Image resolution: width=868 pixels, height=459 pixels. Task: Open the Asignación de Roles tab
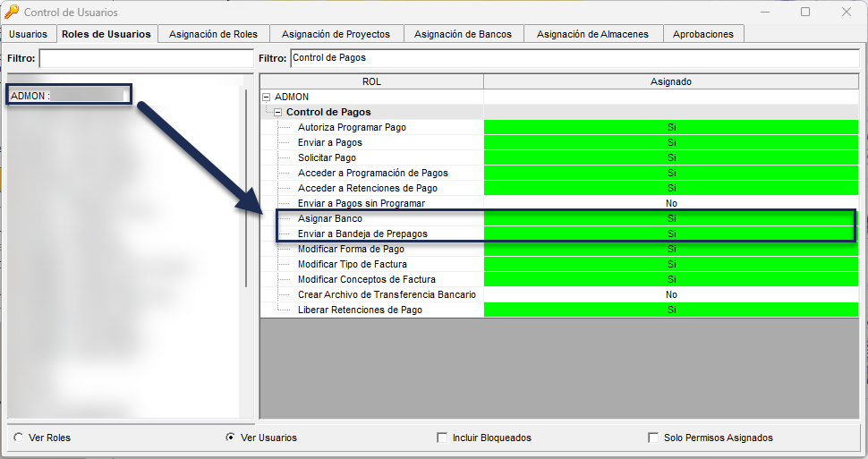pos(213,34)
